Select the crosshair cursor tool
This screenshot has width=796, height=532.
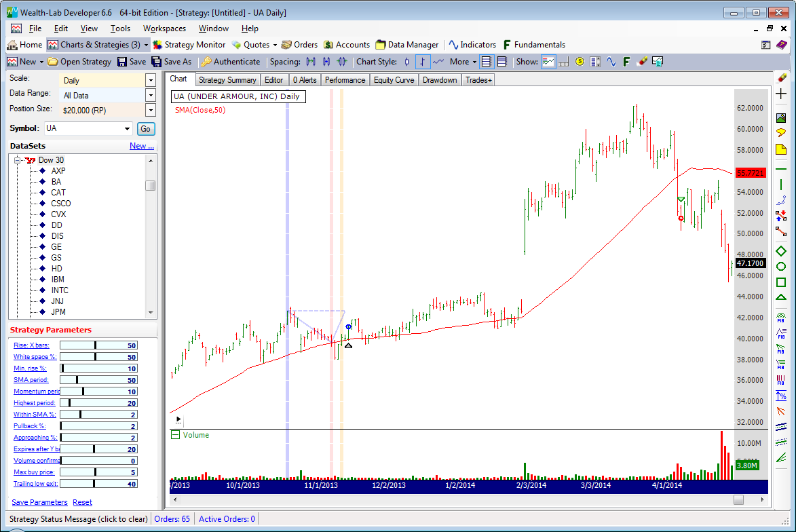tap(781, 94)
